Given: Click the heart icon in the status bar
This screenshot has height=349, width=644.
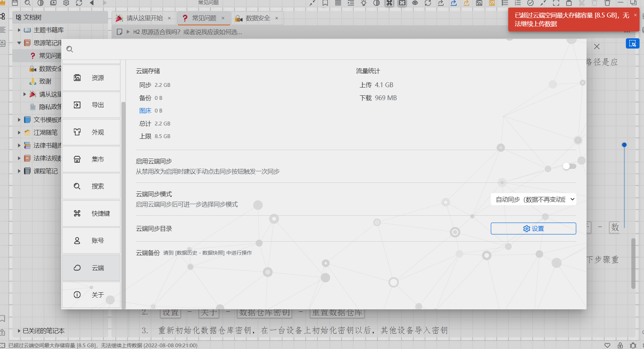Looking at the screenshot, I should tap(607, 345).
